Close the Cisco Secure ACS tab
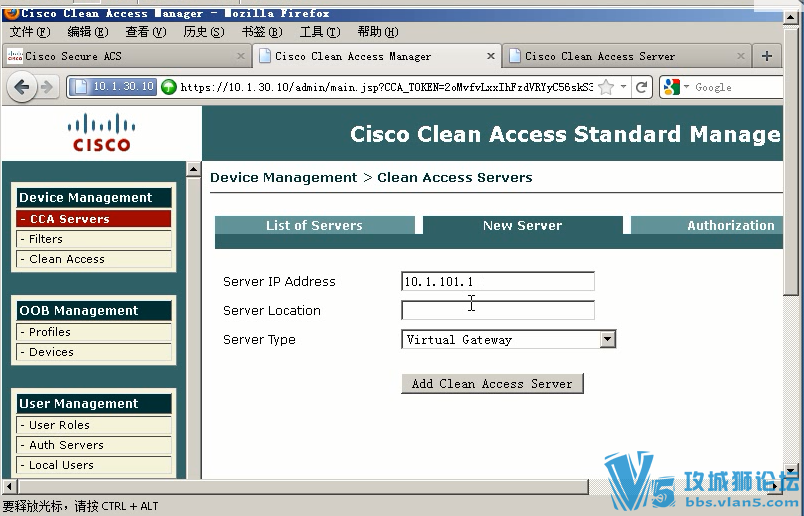Screen dimensions: 804x516 (x=240, y=56)
